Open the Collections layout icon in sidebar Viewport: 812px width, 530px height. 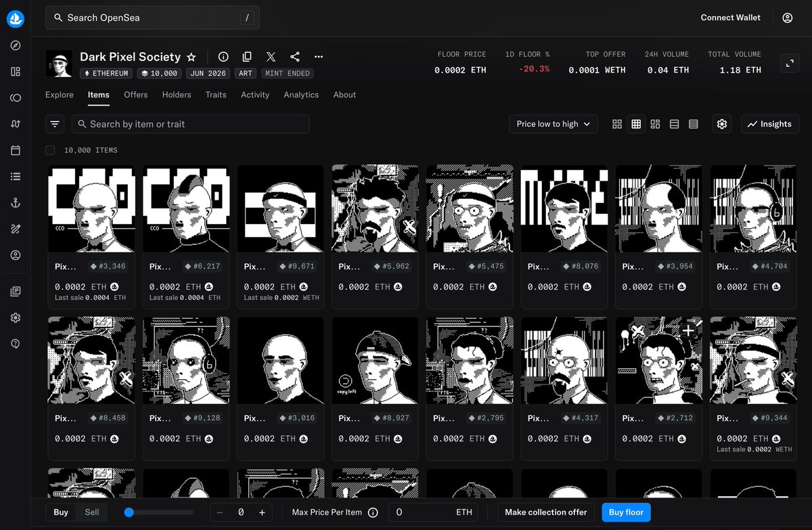click(x=16, y=72)
